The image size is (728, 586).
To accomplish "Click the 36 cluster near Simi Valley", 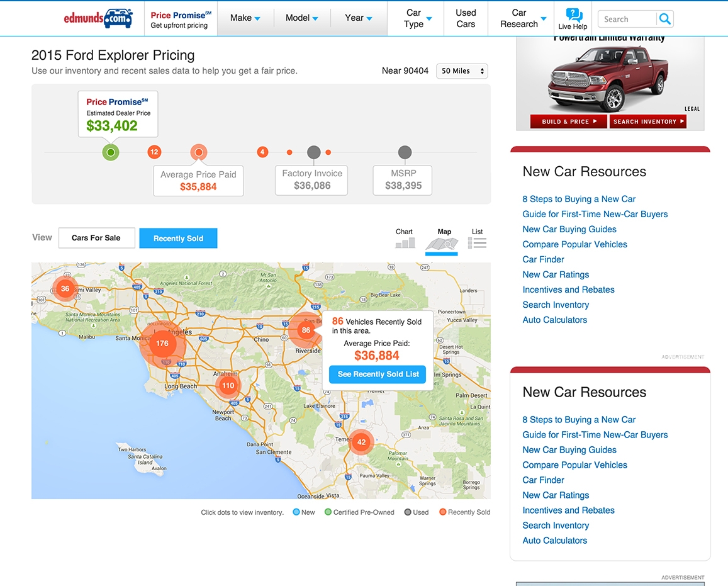I will pyautogui.click(x=65, y=289).
